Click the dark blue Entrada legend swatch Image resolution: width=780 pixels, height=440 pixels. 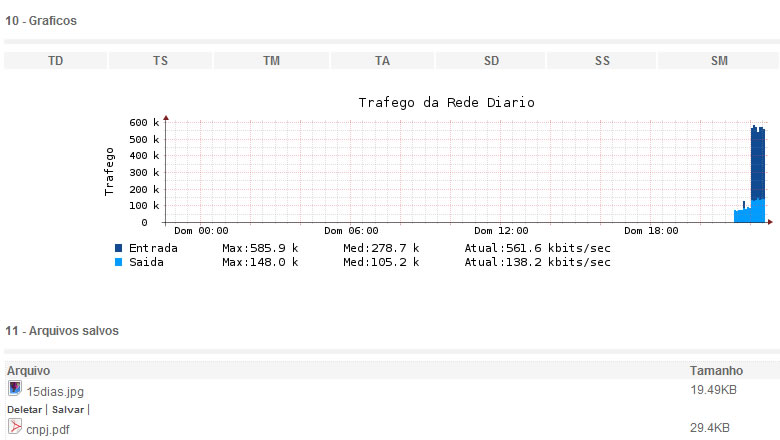[x=119, y=248]
